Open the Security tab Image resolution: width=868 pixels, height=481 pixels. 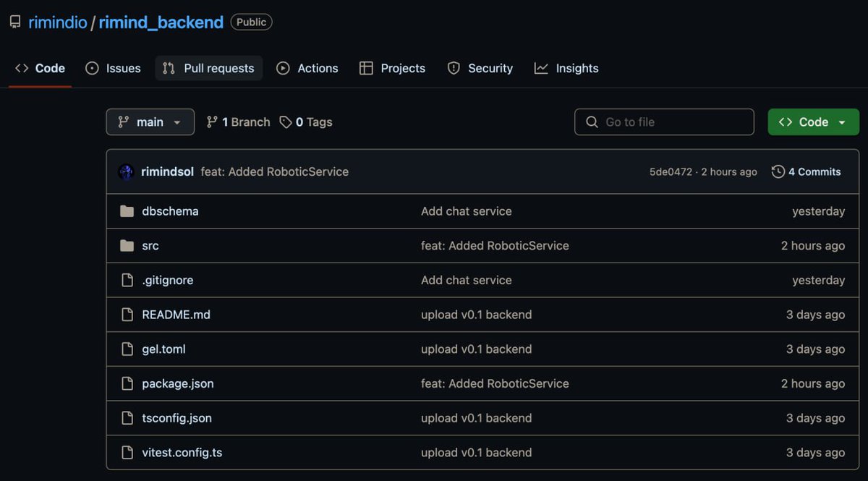pos(480,68)
